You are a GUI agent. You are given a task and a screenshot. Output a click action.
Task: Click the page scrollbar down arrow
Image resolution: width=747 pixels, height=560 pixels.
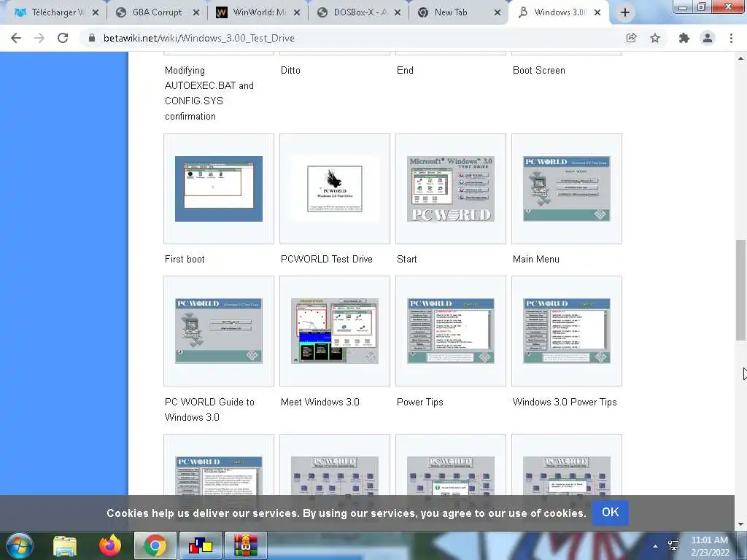[741, 525]
